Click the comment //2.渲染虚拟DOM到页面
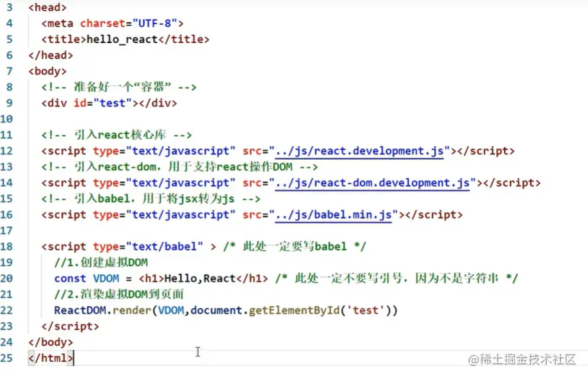 coord(119,294)
